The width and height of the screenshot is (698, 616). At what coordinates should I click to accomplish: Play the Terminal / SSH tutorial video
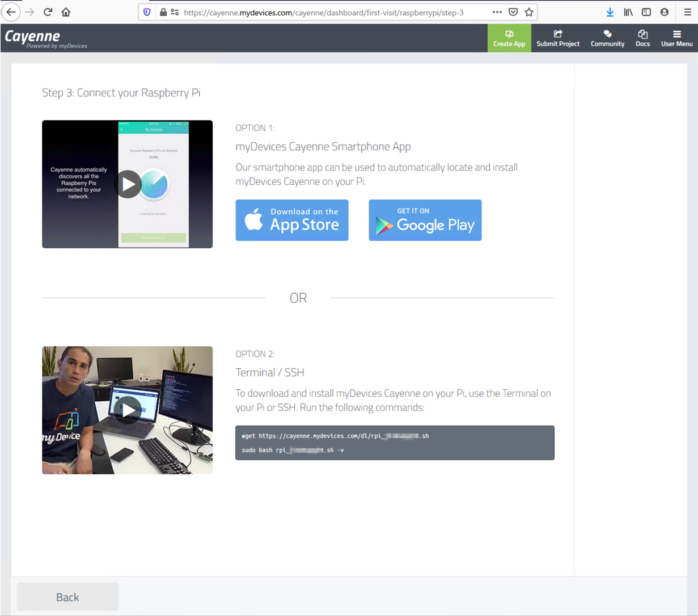click(129, 410)
